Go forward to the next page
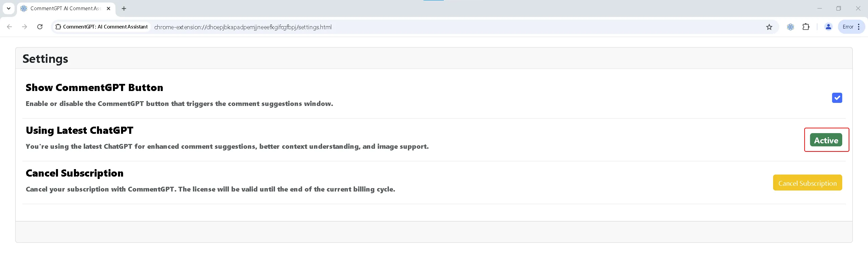 [24, 27]
